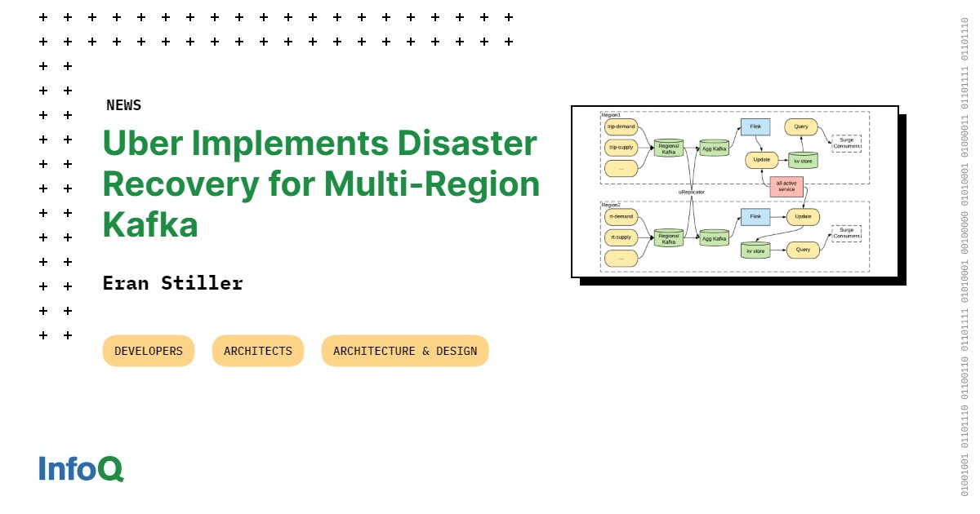
Task: Click the uReplicator label between regions
Action: (x=691, y=193)
